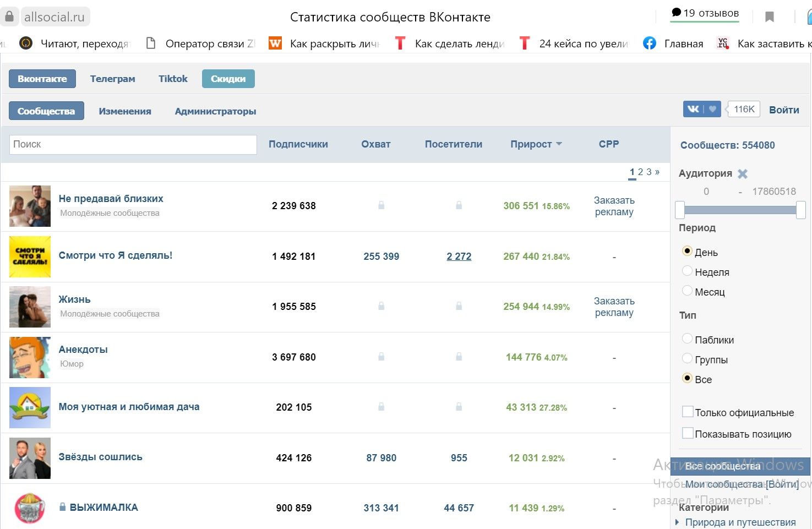Click Заказать рекламу for Не предавай близких
Screen dimensions: 812x529
(x=614, y=206)
